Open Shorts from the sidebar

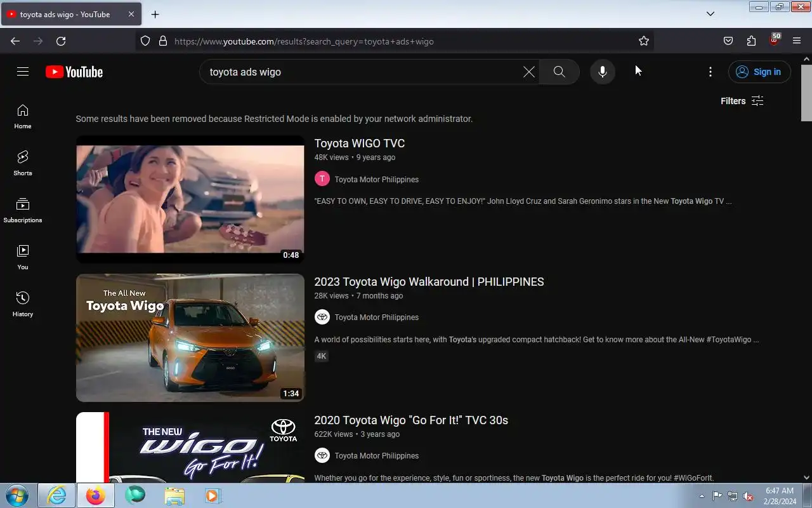(23, 163)
